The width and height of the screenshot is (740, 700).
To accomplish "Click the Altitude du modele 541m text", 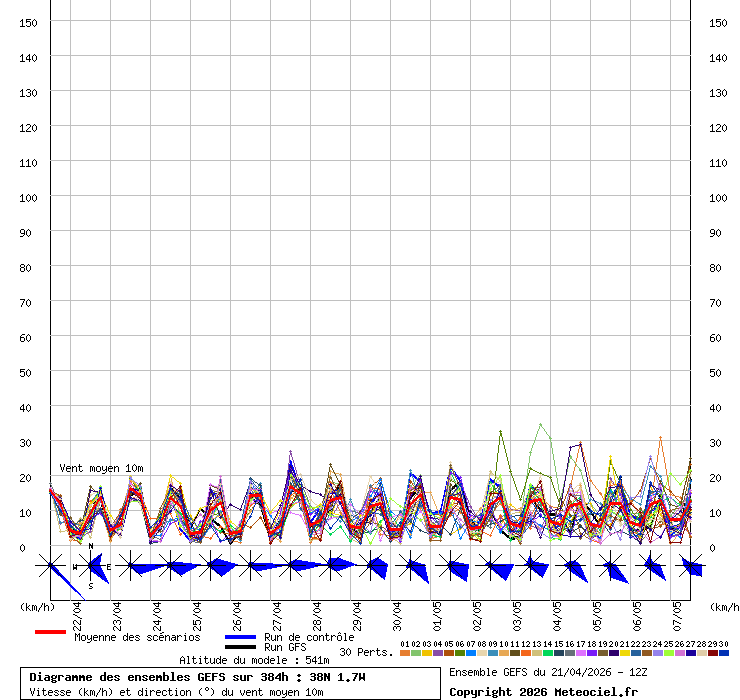I will tap(254, 660).
